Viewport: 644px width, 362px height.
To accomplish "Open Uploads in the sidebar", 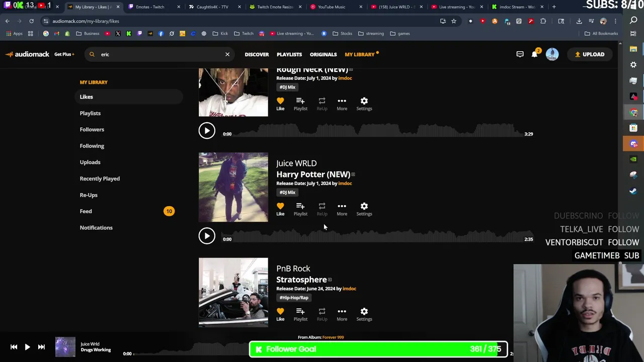I will pyautogui.click(x=90, y=162).
